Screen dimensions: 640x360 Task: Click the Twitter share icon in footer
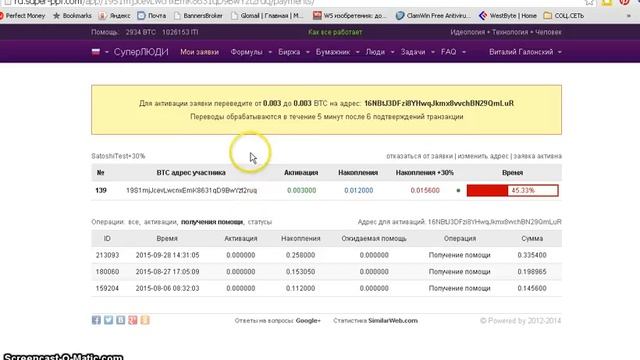[108, 320]
